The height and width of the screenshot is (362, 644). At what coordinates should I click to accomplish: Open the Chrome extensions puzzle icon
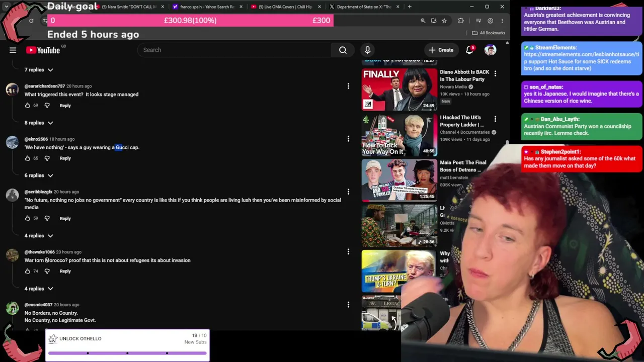pyautogui.click(x=461, y=21)
